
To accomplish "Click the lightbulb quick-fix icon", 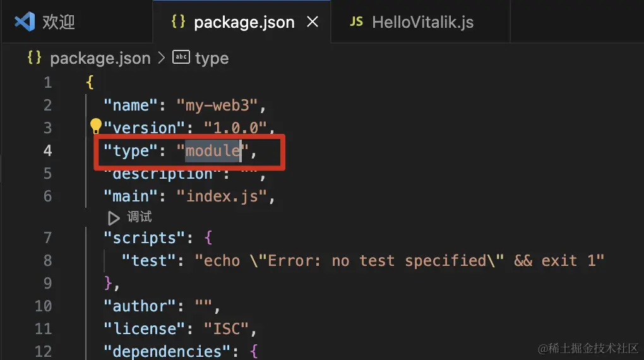I will point(96,126).
